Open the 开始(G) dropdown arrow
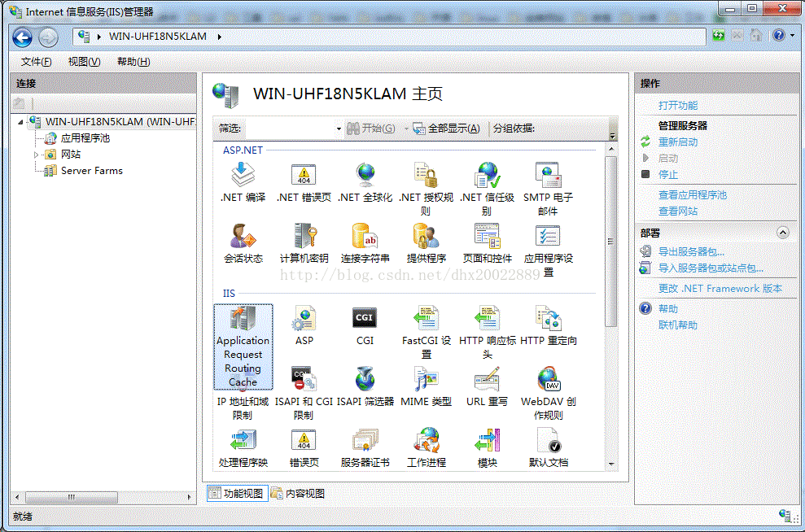The width and height of the screenshot is (805, 532). pos(406,129)
